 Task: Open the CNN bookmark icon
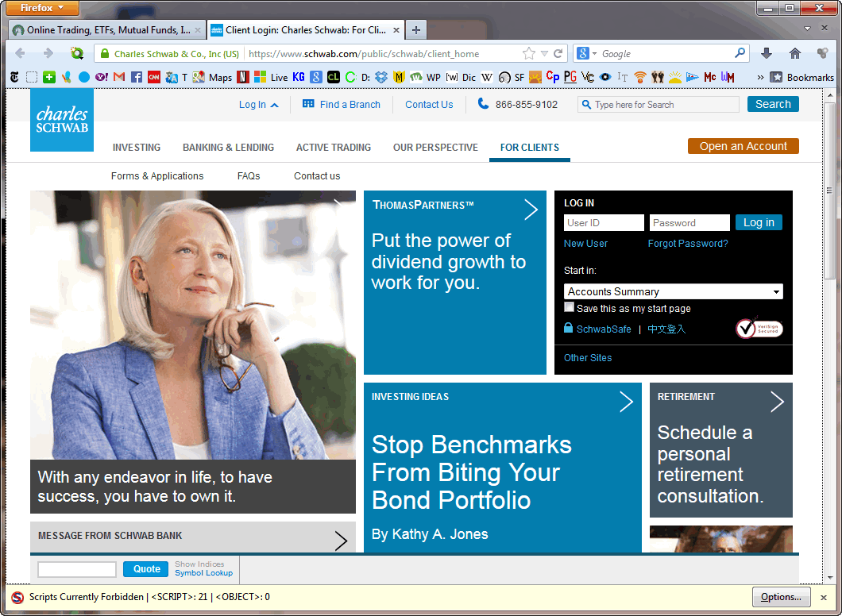[x=154, y=77]
